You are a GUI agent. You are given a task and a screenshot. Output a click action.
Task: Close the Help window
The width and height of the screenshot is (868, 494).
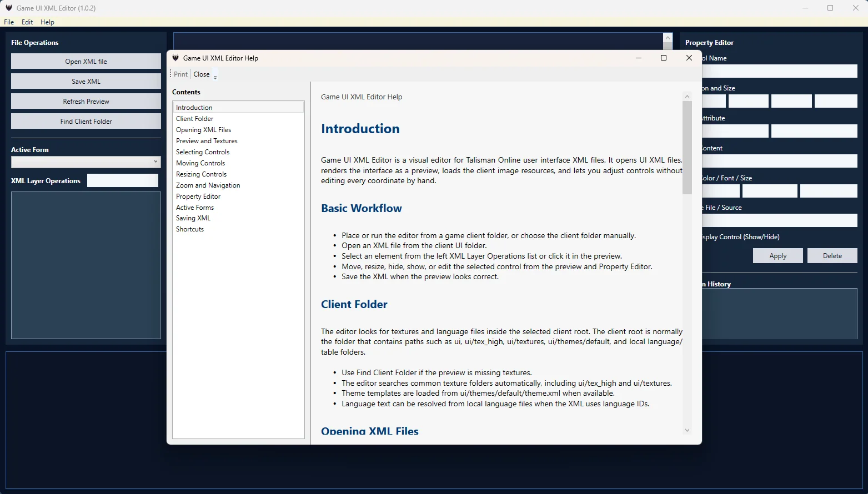(689, 58)
